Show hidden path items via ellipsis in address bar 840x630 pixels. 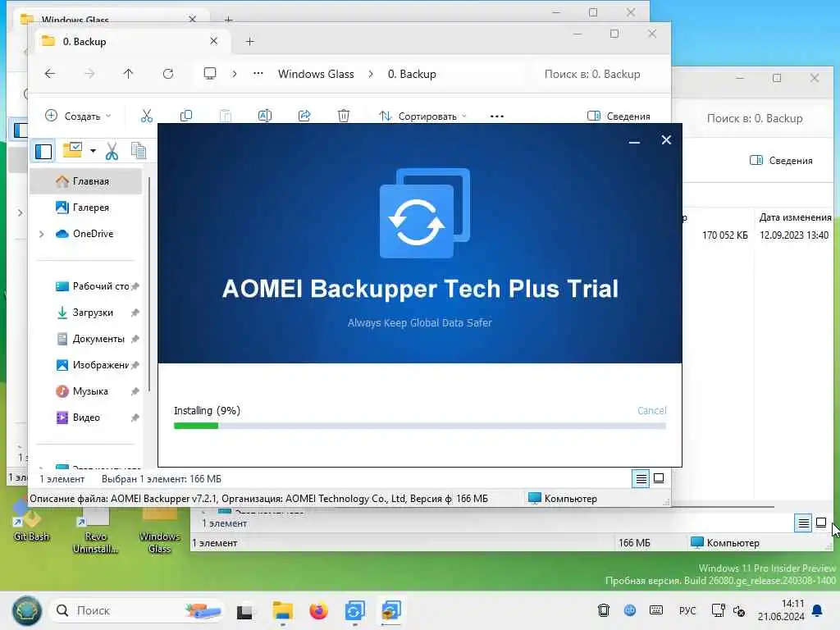point(258,73)
